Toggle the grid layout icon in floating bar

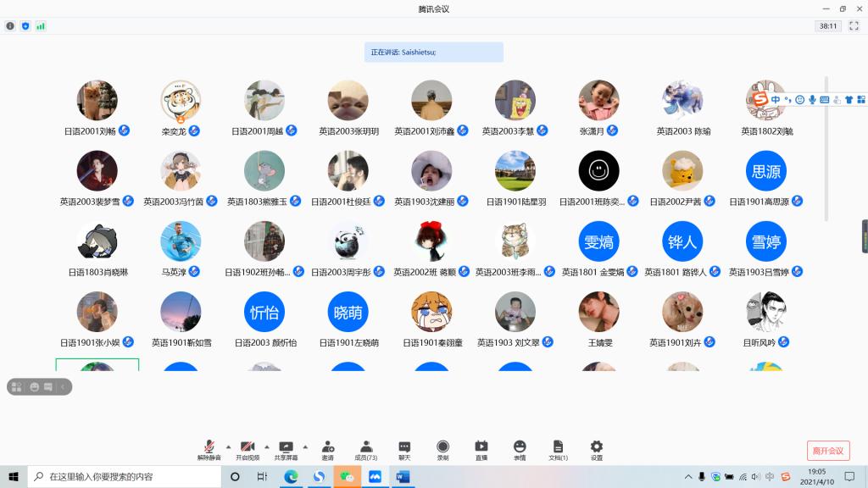(16, 386)
